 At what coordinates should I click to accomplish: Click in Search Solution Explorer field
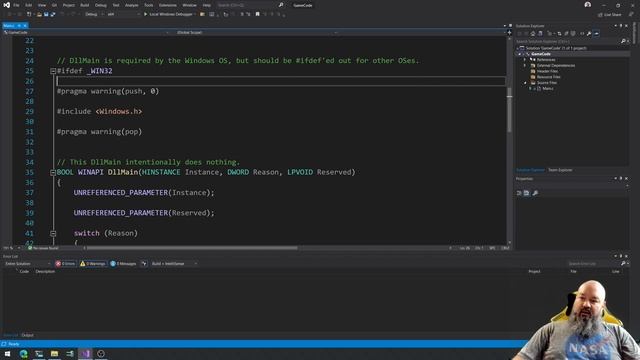pos(567,41)
